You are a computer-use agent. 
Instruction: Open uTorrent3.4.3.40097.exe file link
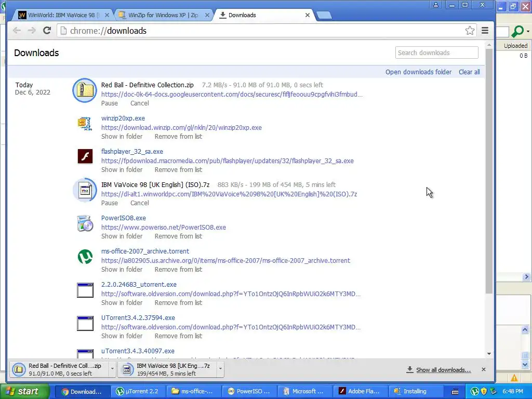138,351
